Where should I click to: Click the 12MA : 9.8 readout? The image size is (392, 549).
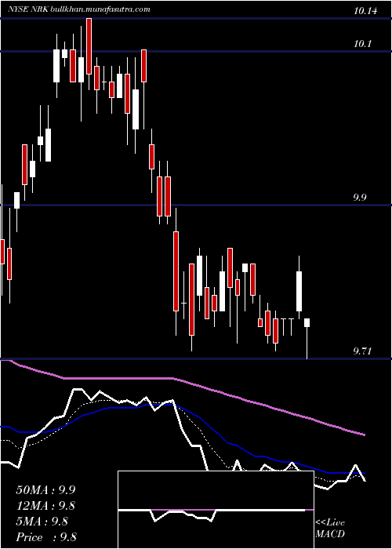pyautogui.click(x=45, y=506)
